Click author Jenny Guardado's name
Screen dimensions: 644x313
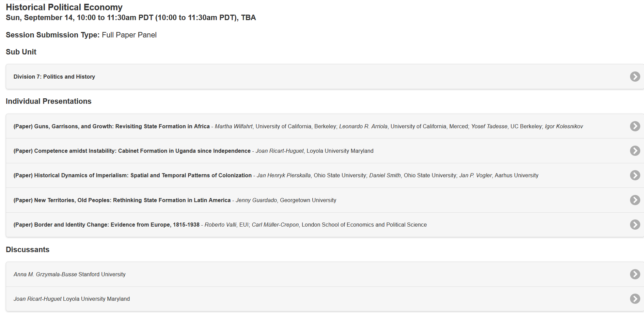click(256, 200)
